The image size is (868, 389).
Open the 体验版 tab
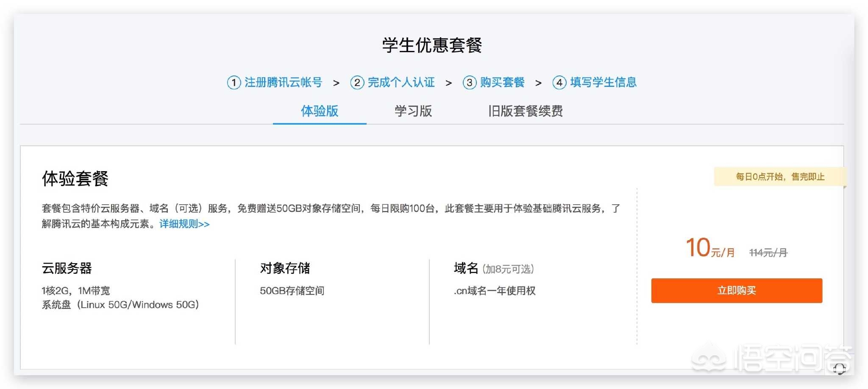pos(320,111)
